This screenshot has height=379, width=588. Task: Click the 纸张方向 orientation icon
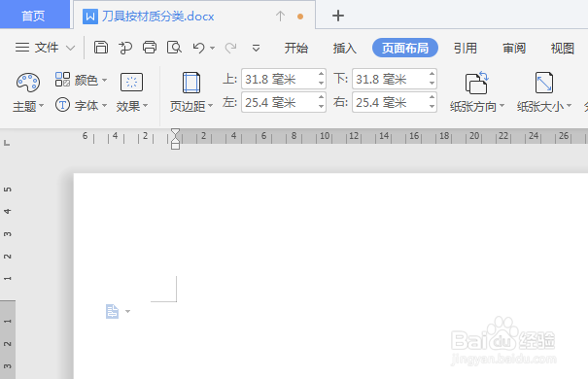click(x=476, y=83)
